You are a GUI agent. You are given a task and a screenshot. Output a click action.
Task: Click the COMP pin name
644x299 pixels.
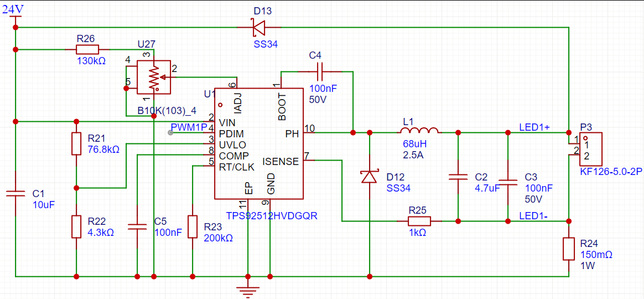point(233,156)
